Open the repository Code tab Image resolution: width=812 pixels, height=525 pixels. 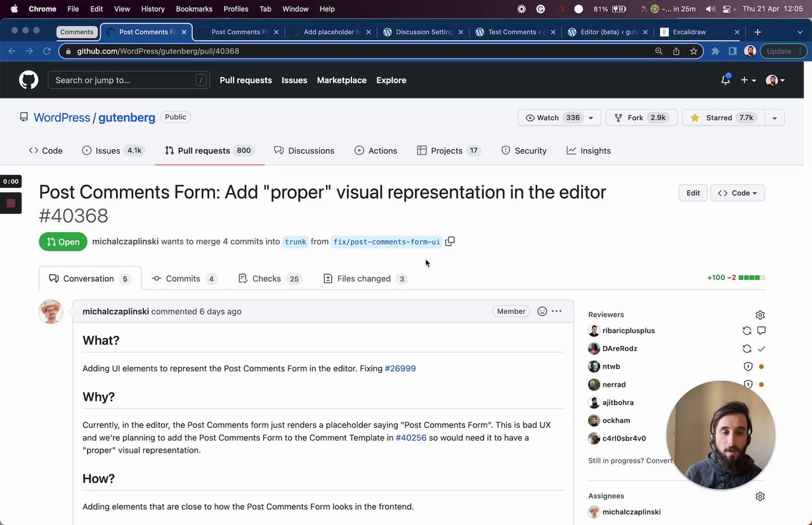click(46, 150)
